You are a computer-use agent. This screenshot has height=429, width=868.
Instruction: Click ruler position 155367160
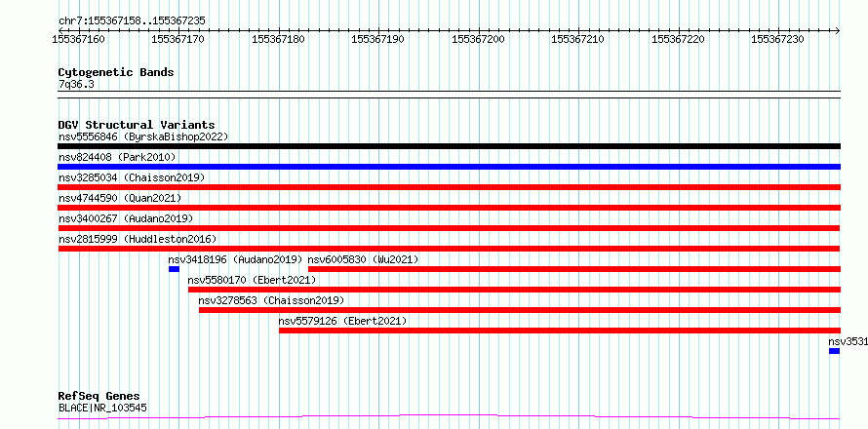pos(78,39)
